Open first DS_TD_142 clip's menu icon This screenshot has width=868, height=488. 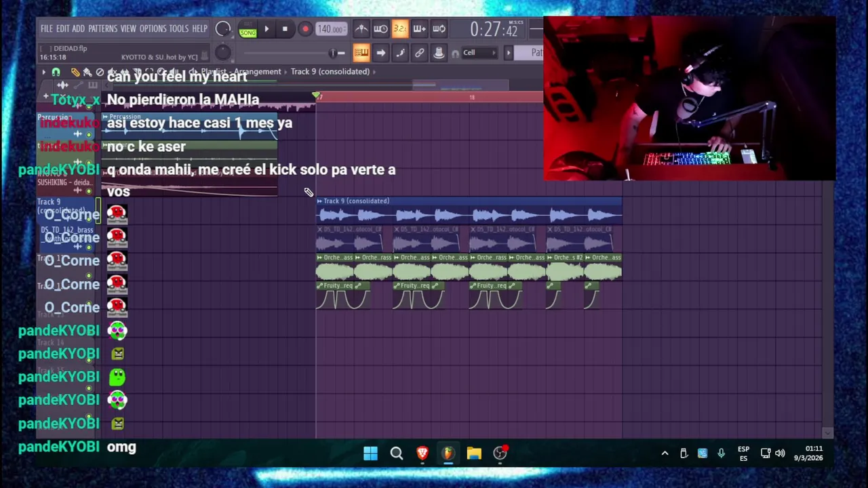(319, 230)
